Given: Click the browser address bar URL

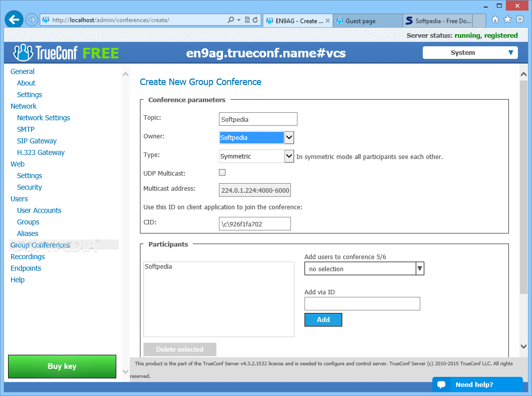Looking at the screenshot, I should point(111,20).
